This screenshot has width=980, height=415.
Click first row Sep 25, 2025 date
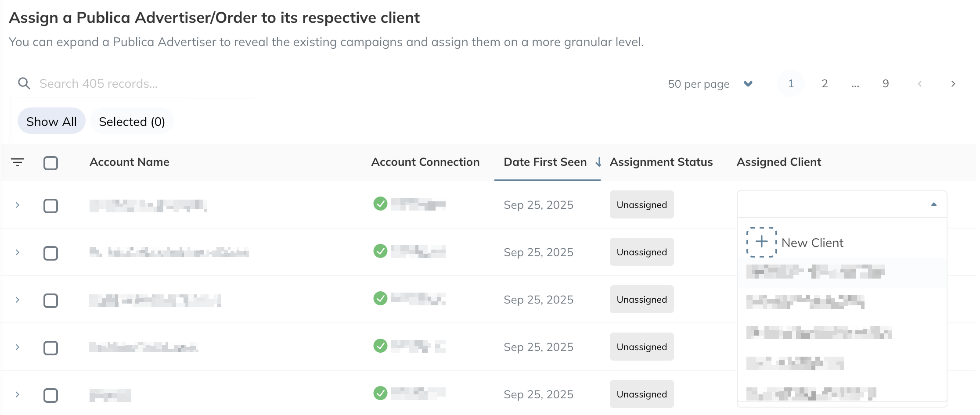(538, 205)
